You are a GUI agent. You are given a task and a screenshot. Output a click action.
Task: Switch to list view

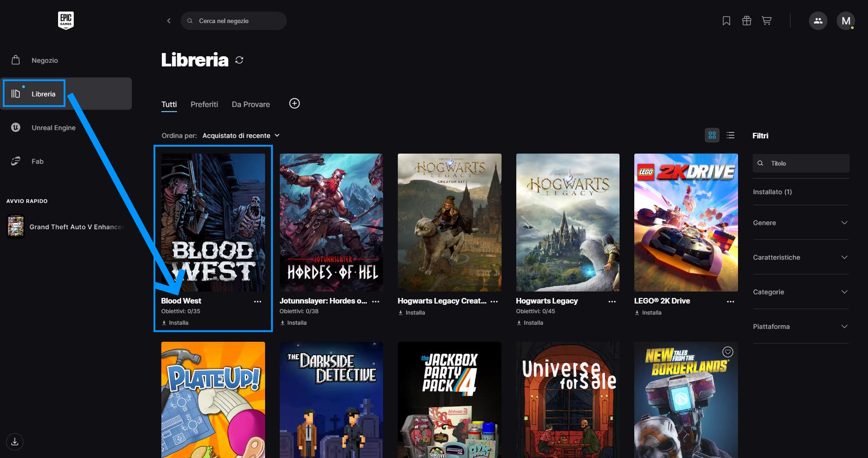coord(730,135)
